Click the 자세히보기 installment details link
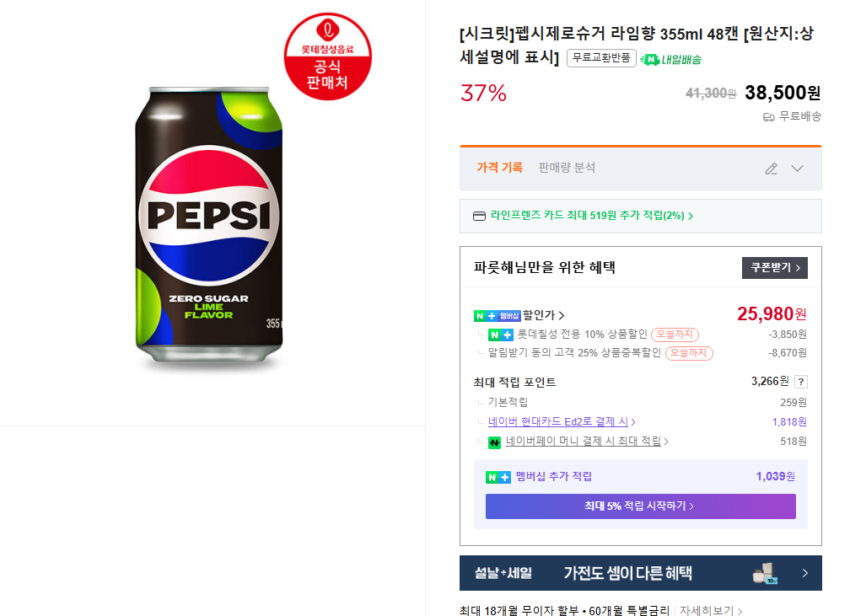850x616 pixels. pyautogui.click(x=710, y=610)
